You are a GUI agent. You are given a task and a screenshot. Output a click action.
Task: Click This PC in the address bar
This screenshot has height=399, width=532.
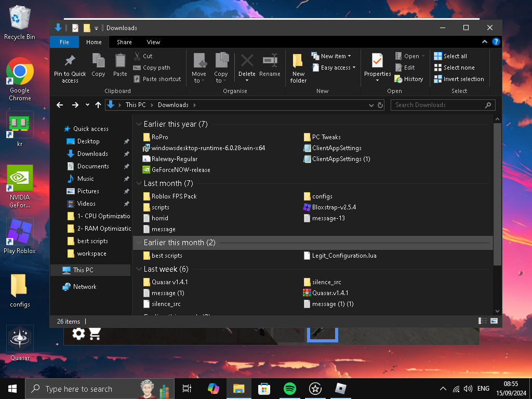(136, 105)
